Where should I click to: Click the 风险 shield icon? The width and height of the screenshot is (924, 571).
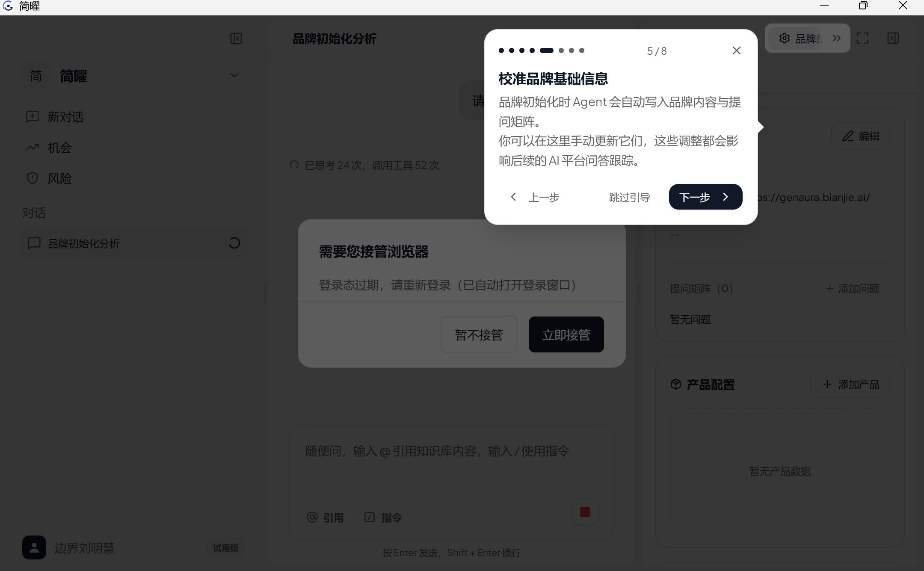tap(33, 178)
